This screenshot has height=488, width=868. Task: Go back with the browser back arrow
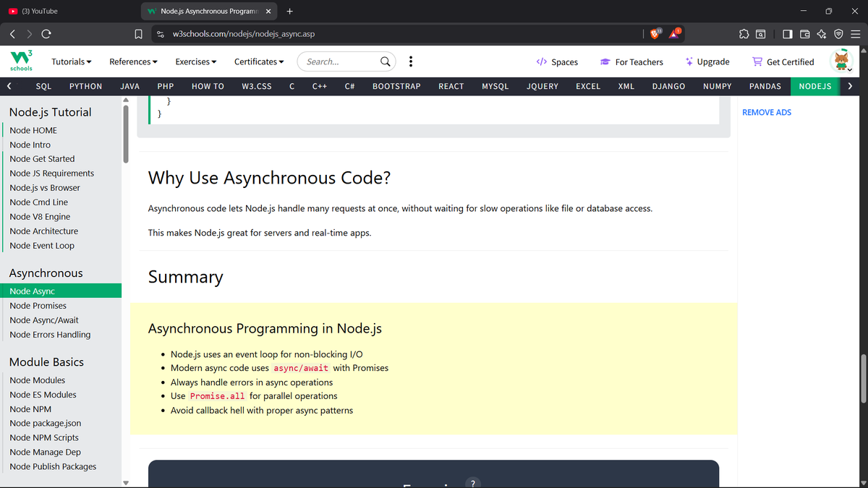(x=13, y=34)
